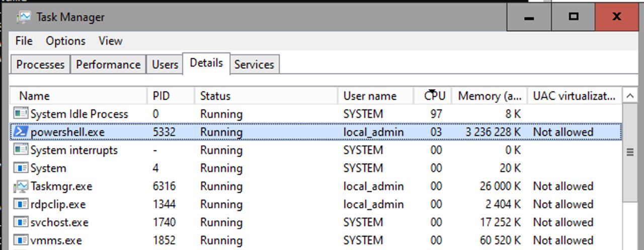Click the 2 404 K memory value

pos(503,205)
